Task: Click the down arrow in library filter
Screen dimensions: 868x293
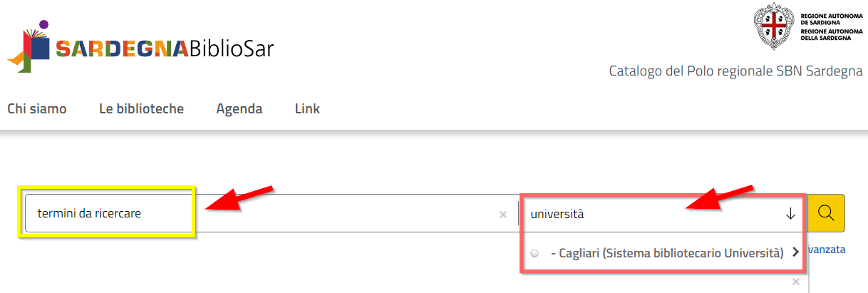Action: (x=790, y=213)
